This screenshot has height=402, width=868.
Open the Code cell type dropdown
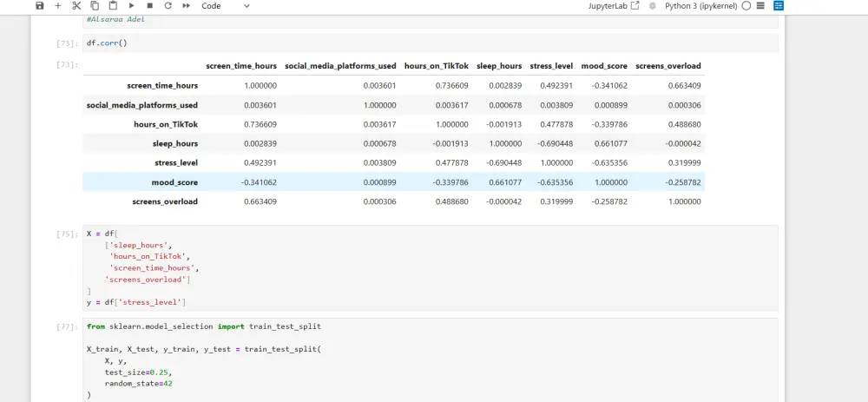click(226, 5)
